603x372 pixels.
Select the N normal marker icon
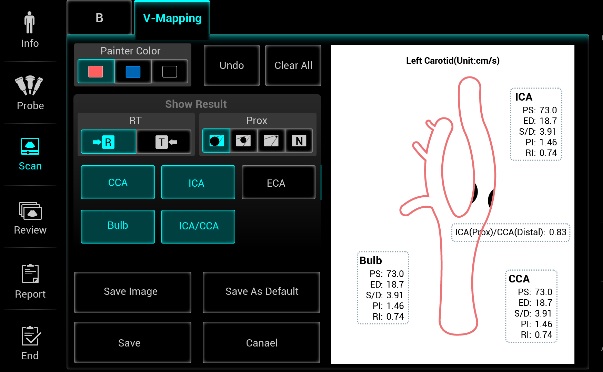pos(299,141)
